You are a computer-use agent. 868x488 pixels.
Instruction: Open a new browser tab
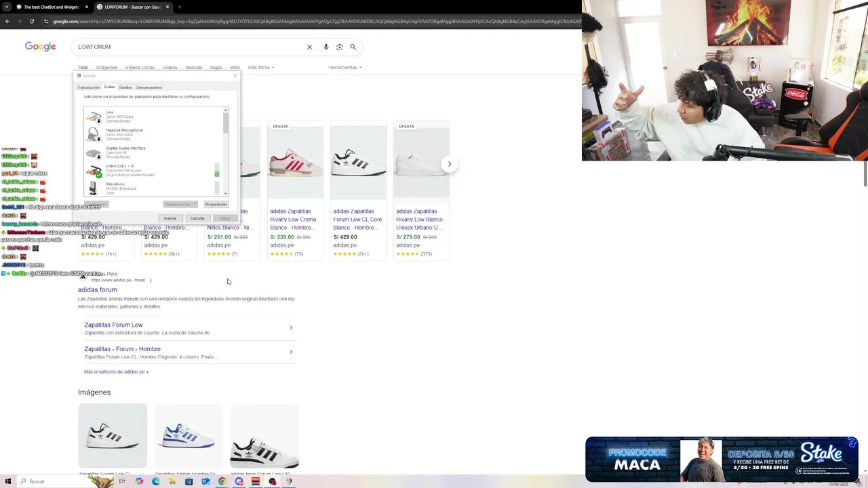point(179,7)
